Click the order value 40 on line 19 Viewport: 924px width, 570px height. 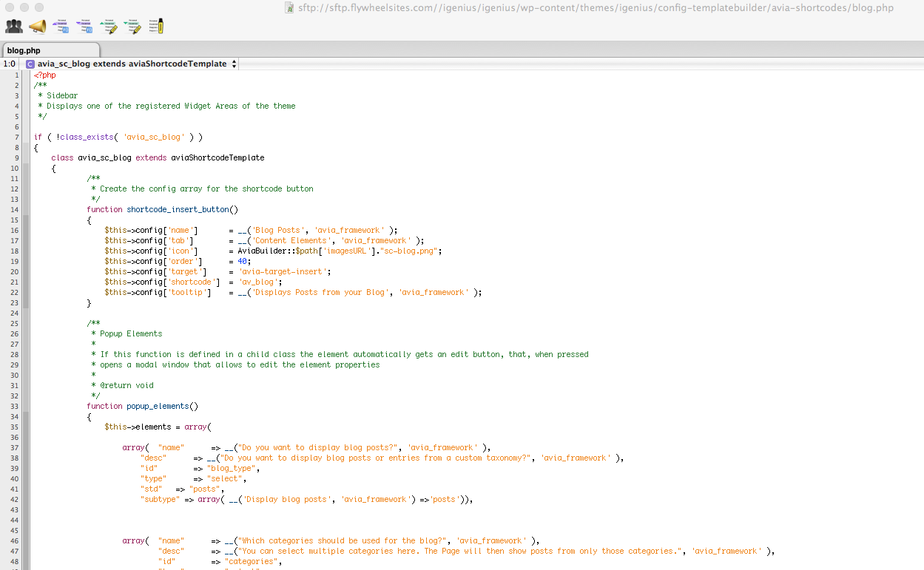(x=242, y=261)
